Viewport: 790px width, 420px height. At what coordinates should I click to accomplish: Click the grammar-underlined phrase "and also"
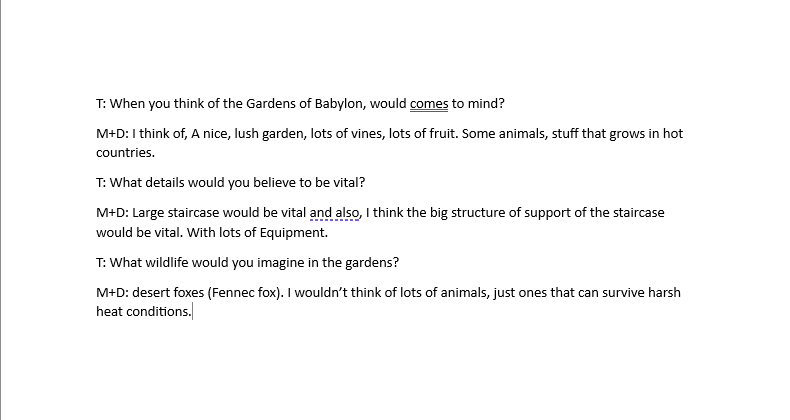tap(336, 213)
